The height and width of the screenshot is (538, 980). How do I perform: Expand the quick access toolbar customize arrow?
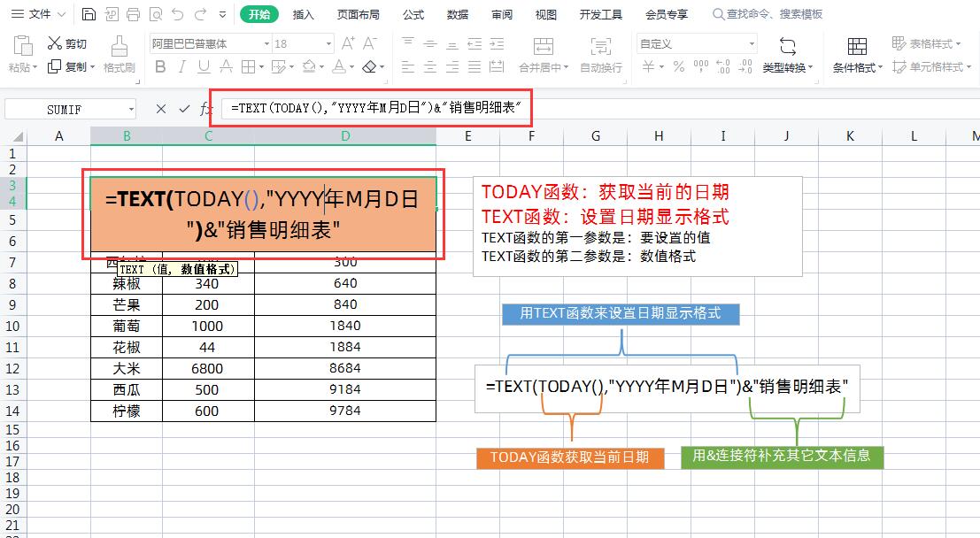click(222, 14)
